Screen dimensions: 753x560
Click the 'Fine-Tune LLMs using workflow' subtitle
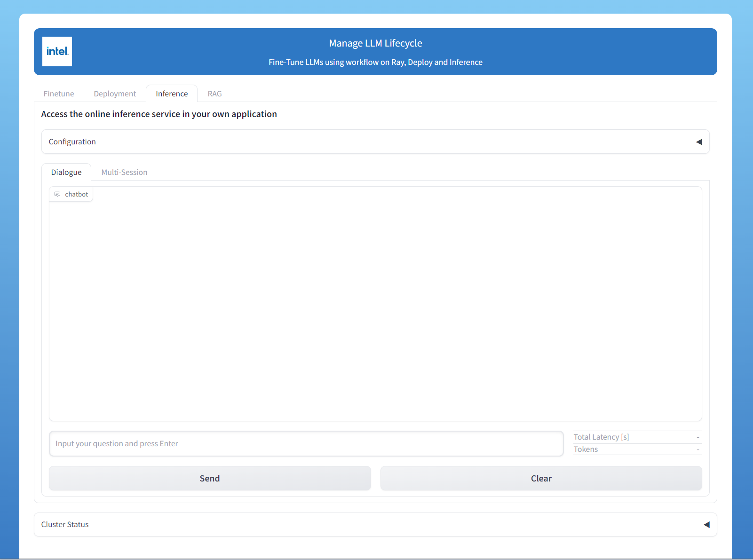point(375,62)
